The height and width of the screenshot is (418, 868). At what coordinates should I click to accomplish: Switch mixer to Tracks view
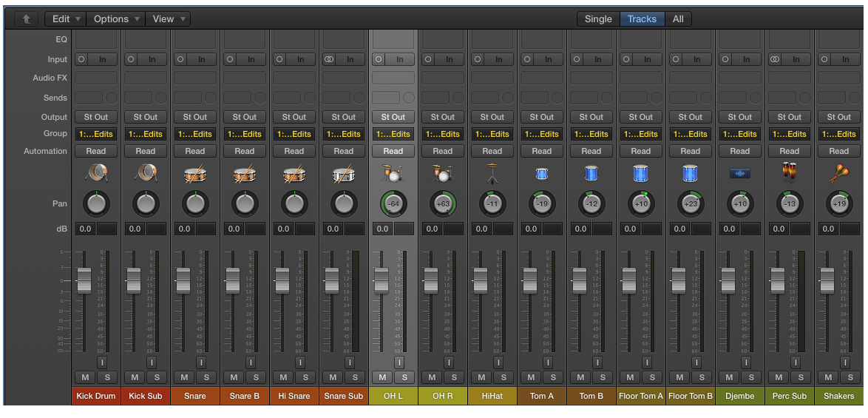(x=642, y=18)
